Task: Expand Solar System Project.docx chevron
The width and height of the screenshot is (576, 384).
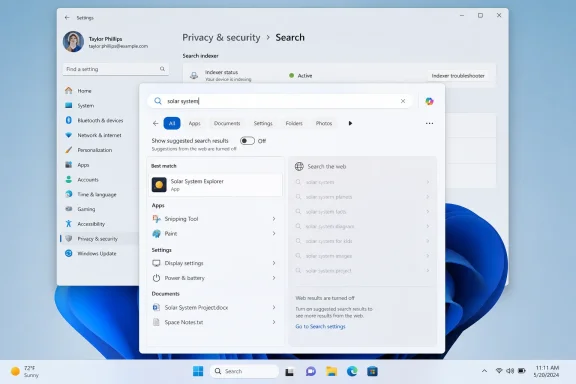Action: pyautogui.click(x=274, y=308)
